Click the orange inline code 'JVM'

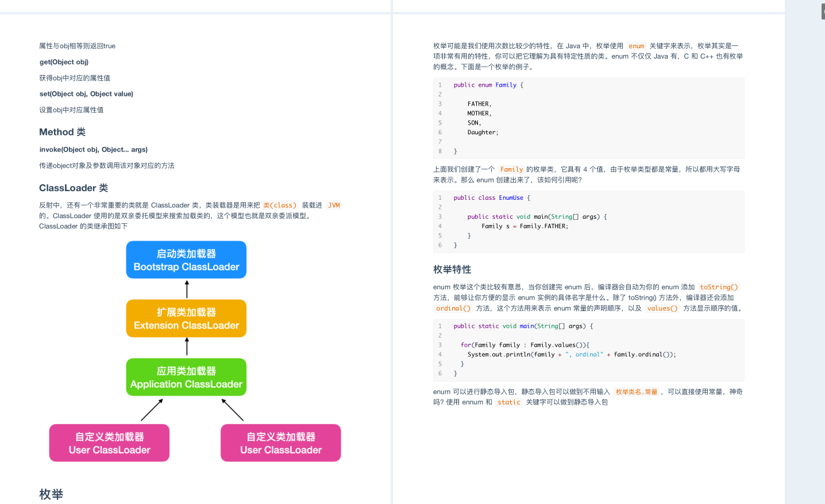334,205
